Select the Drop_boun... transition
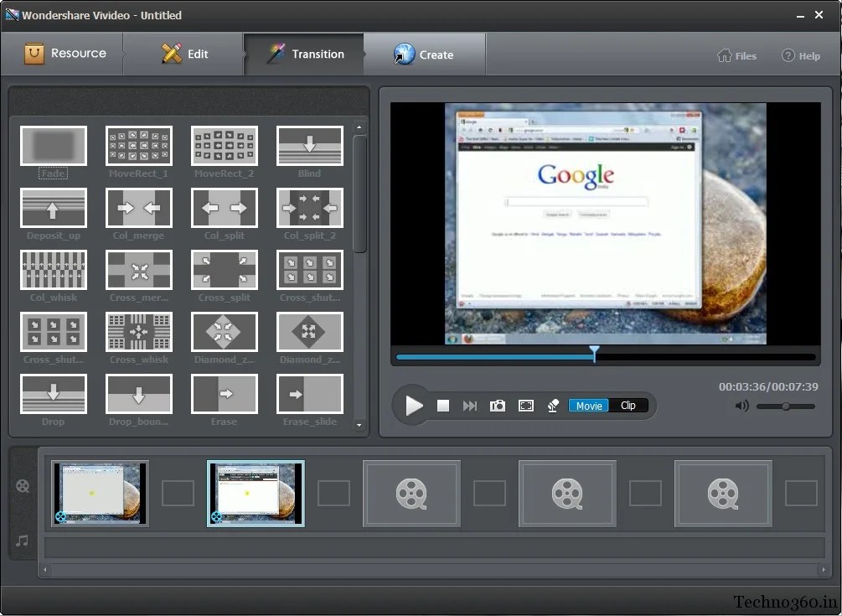842x616 pixels. (x=138, y=394)
